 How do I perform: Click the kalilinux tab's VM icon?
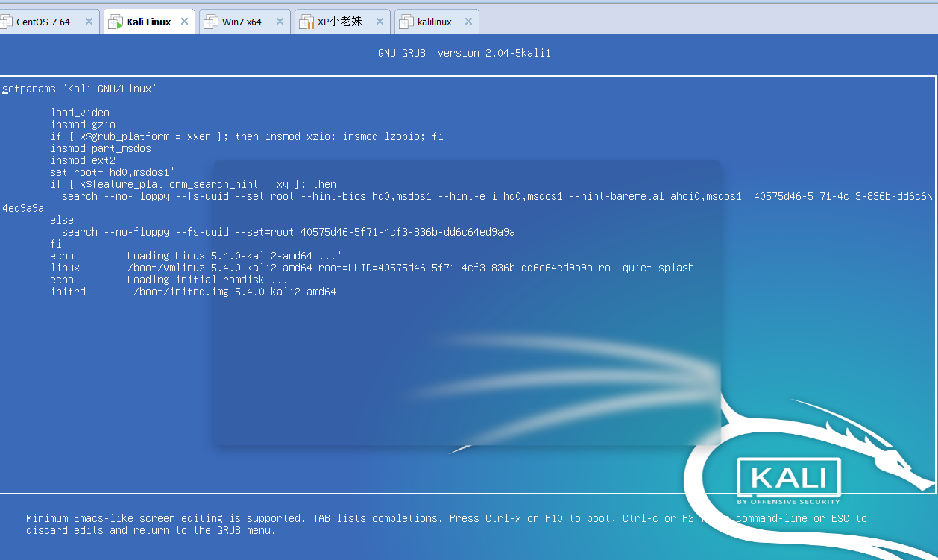[x=406, y=22]
